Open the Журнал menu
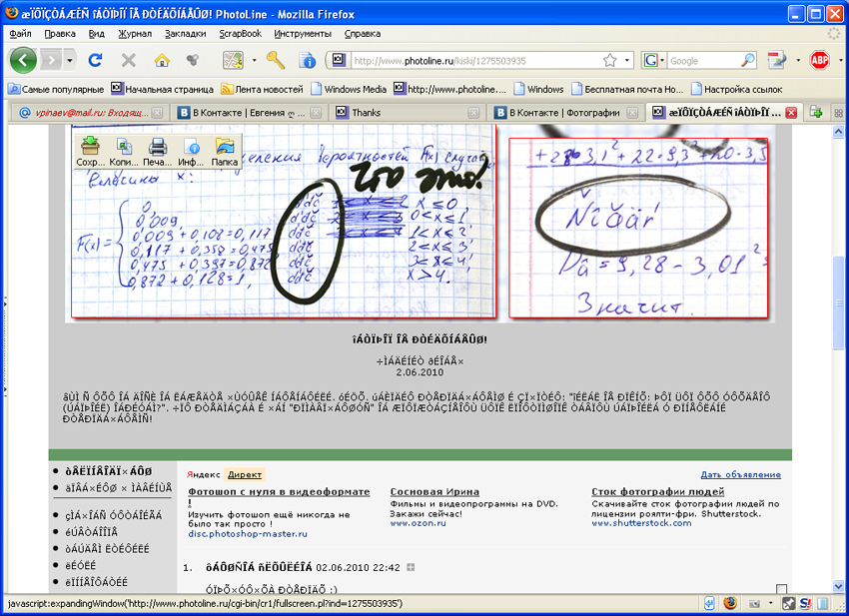Viewport: 849px width, 616px height. pos(135,34)
